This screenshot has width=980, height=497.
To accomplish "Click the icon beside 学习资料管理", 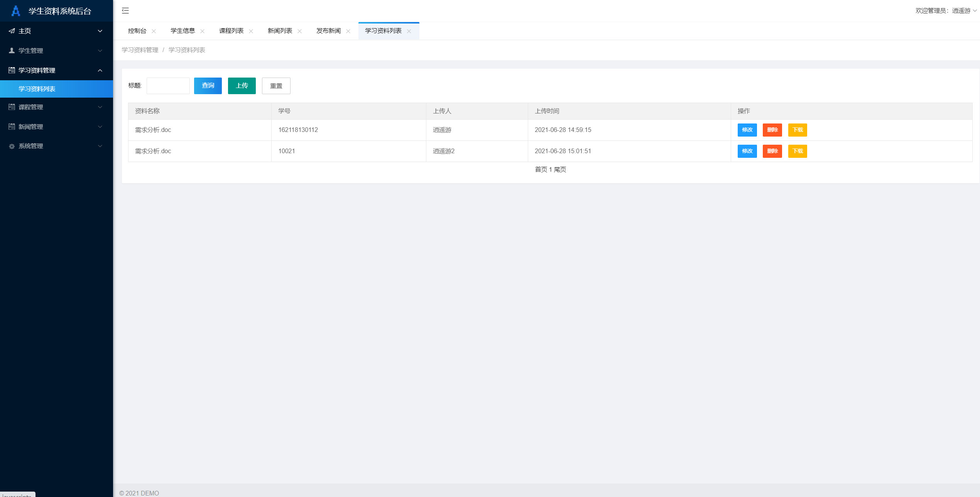I will [12, 70].
